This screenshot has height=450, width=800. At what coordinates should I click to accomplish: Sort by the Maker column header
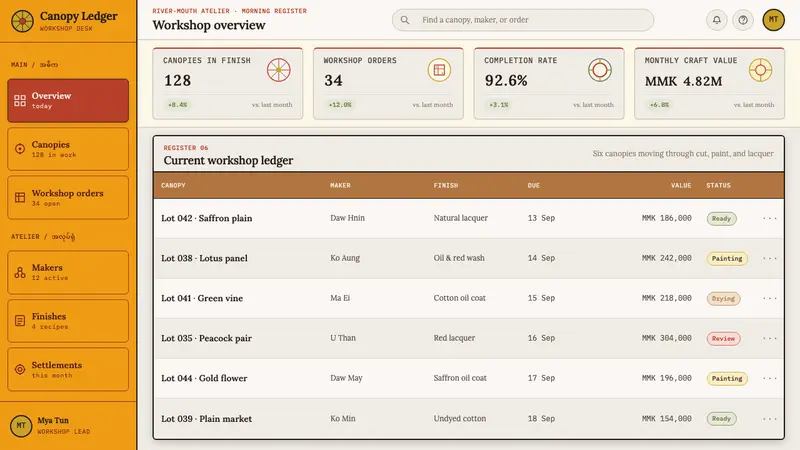click(340, 185)
